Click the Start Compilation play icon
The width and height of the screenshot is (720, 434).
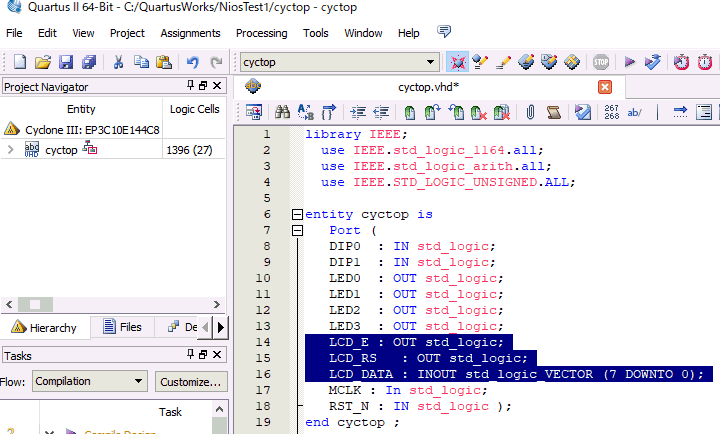pyautogui.click(x=630, y=62)
